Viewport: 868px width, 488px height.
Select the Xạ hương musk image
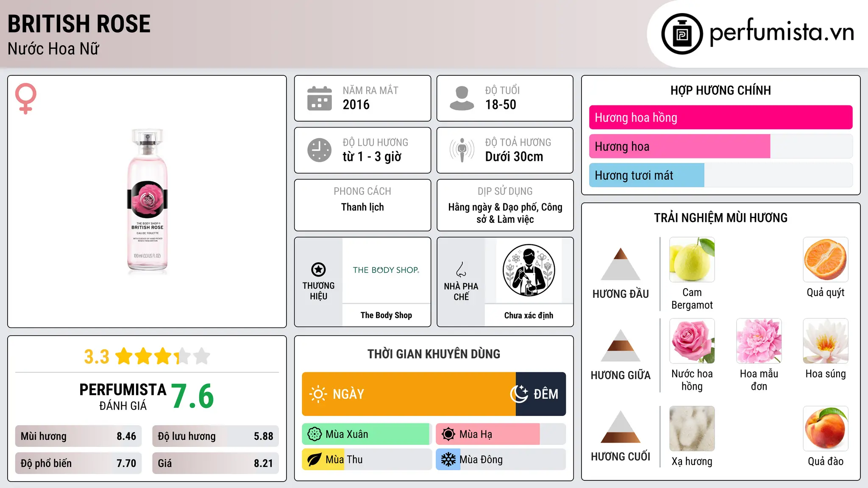pos(692,429)
